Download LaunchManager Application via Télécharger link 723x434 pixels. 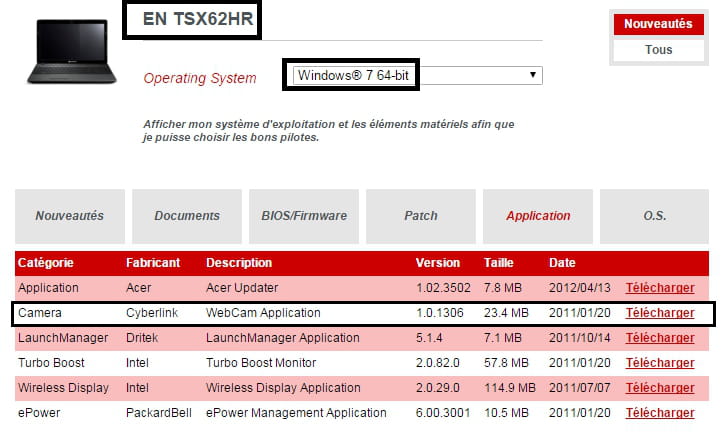pos(660,338)
